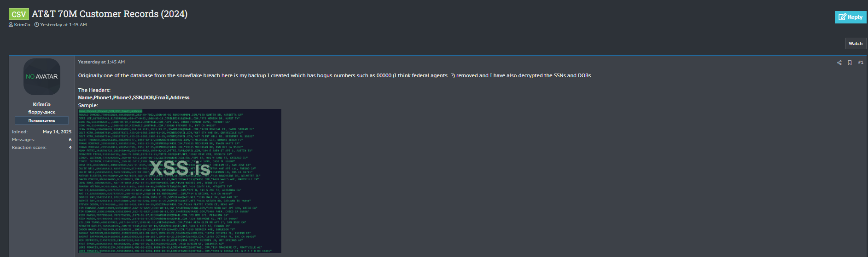
Task: Click the AT&T 70M Customer Records thread title
Action: (110, 14)
